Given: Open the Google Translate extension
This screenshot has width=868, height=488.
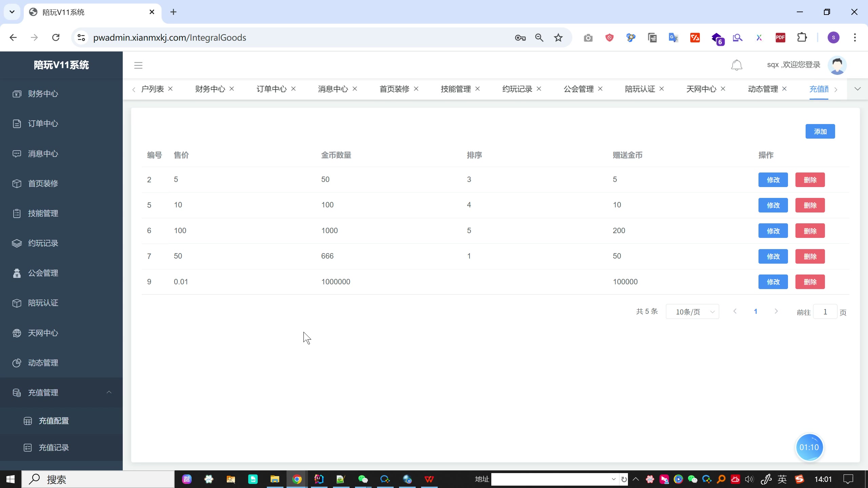Looking at the screenshot, I should (673, 38).
